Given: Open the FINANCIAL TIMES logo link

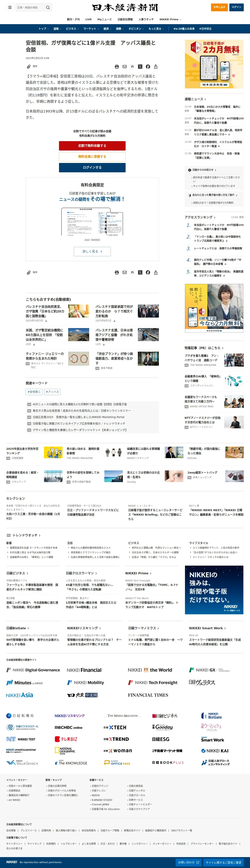Looking at the screenshot, I should 148,695.
